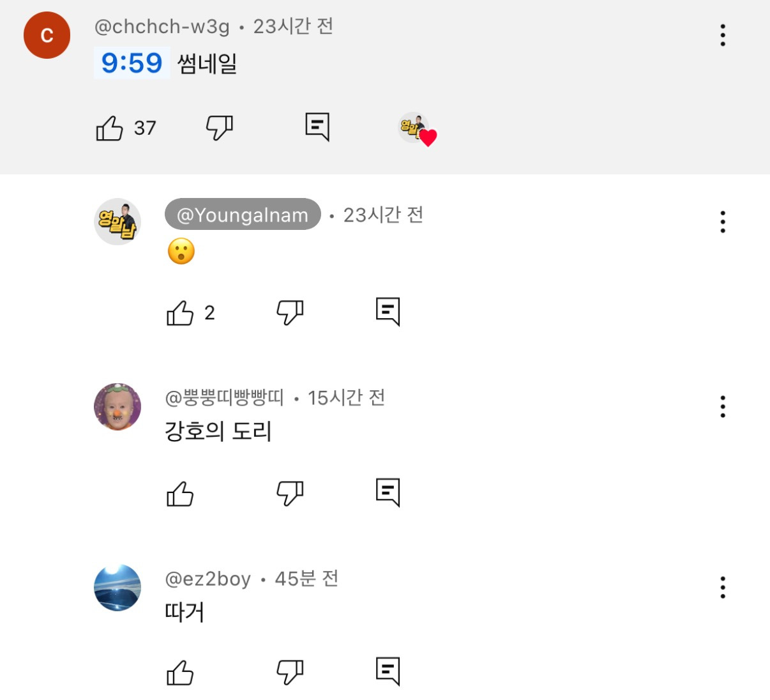Reply to the 강호의 도리 comment

(388, 492)
